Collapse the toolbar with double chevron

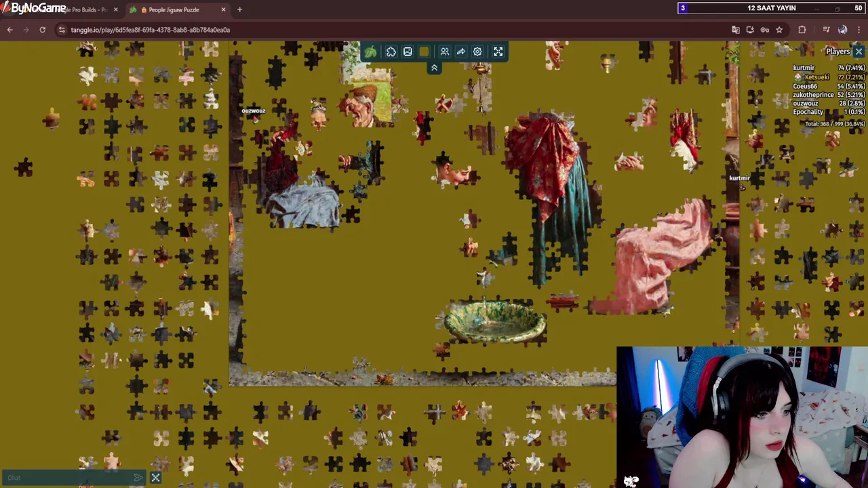point(434,68)
